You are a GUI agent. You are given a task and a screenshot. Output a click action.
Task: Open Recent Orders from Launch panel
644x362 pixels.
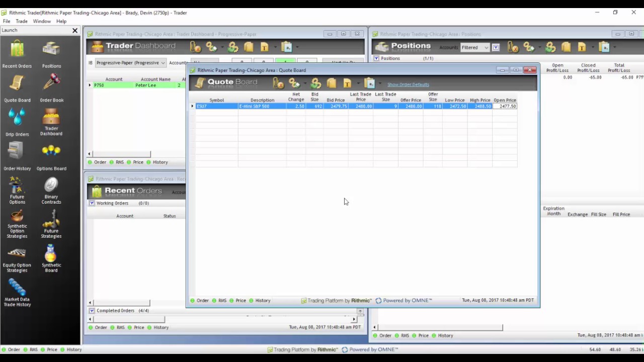click(x=17, y=54)
